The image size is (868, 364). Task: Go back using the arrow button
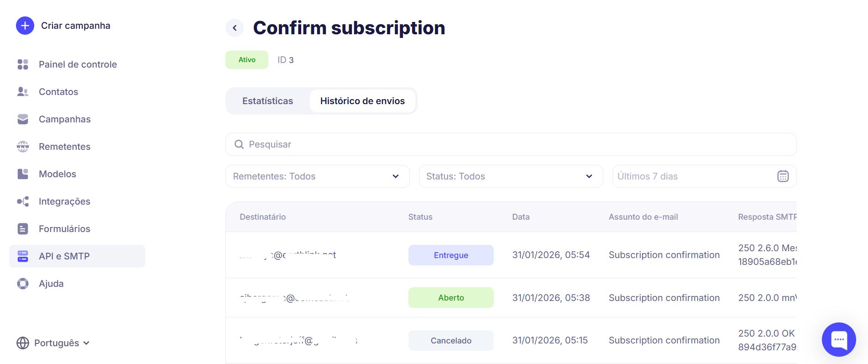tap(235, 28)
